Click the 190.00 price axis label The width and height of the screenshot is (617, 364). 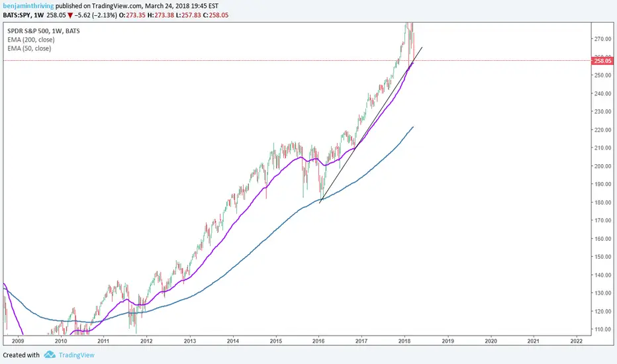(x=603, y=184)
